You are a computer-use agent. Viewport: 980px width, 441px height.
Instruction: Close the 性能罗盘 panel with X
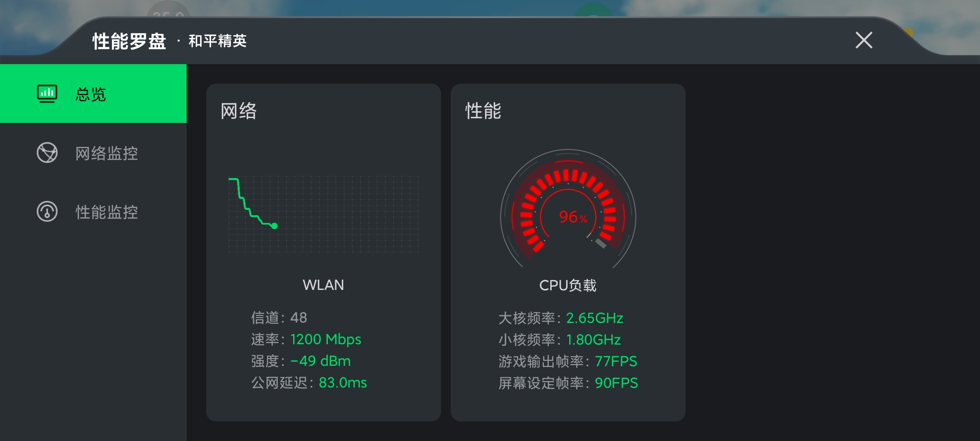(x=864, y=40)
